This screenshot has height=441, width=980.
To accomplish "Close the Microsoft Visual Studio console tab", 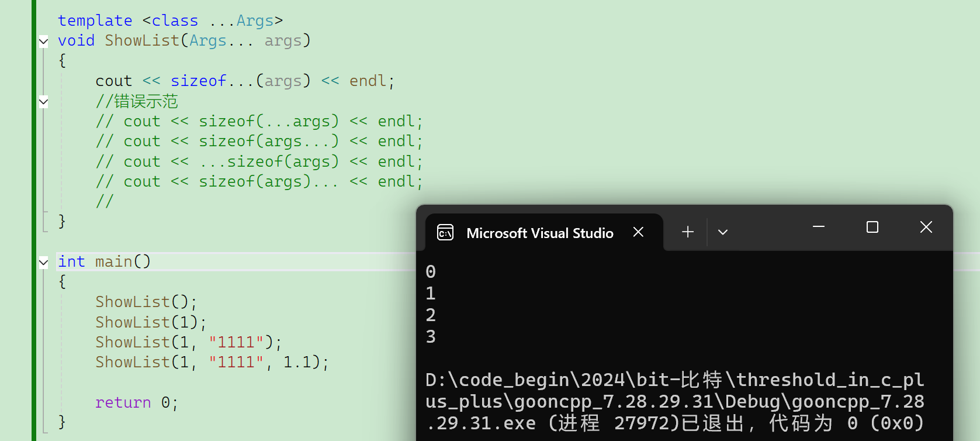I will pyautogui.click(x=638, y=232).
